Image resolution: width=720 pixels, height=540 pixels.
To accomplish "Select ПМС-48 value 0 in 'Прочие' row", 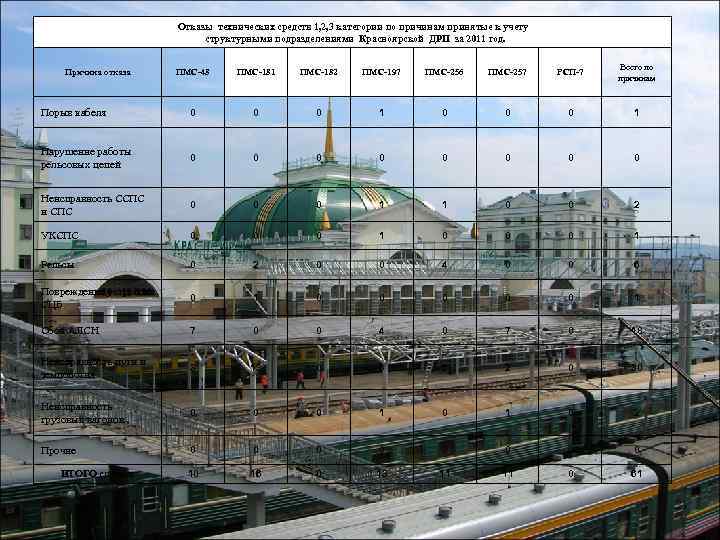I will coord(193,450).
